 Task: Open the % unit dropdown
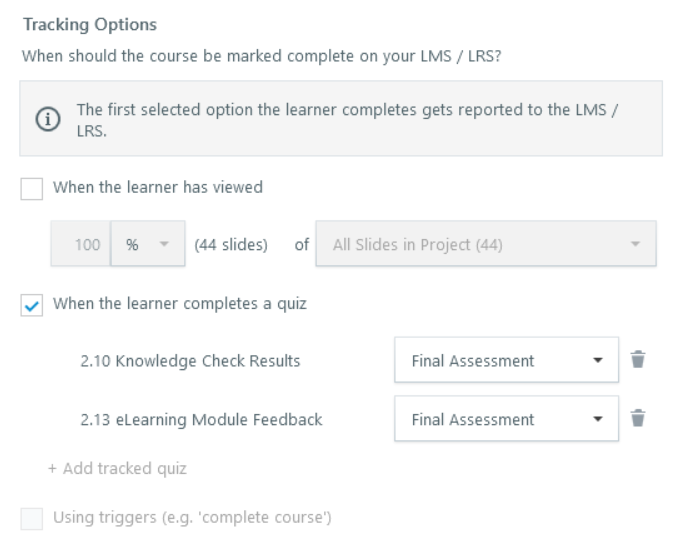click(x=146, y=245)
